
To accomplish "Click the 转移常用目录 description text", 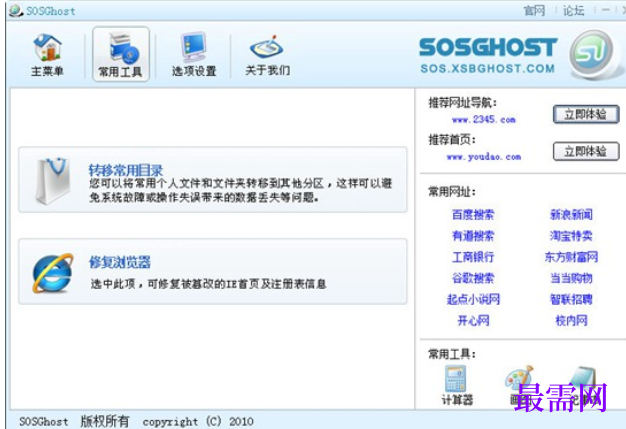I will point(241,190).
